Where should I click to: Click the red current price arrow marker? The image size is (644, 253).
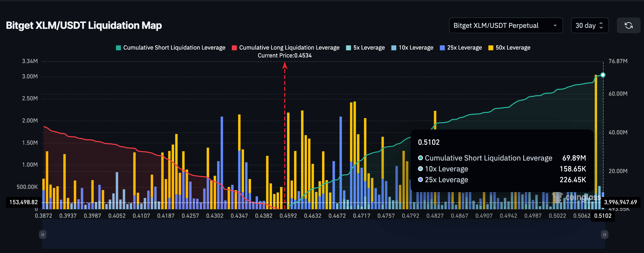coord(285,65)
